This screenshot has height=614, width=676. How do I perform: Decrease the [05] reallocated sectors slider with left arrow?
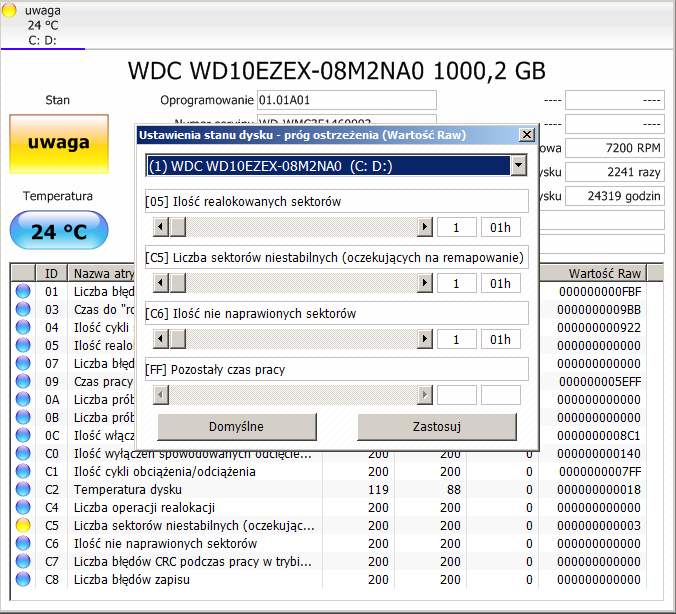(x=161, y=227)
